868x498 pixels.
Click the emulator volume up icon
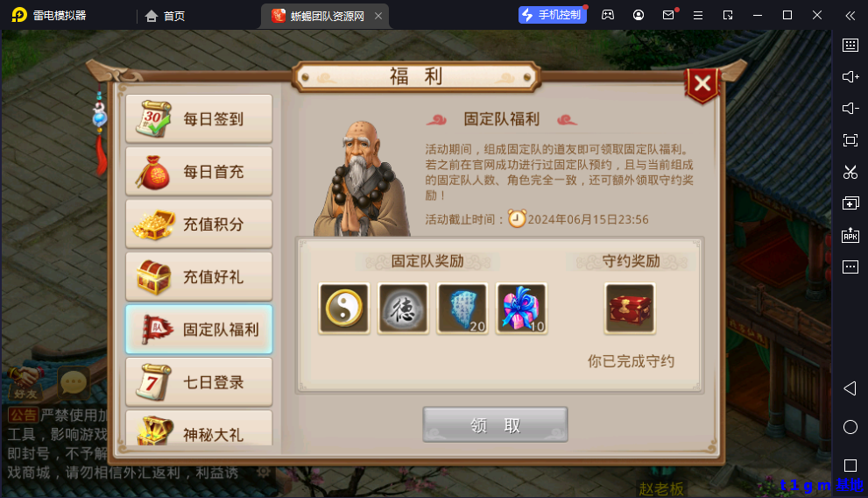pos(850,76)
